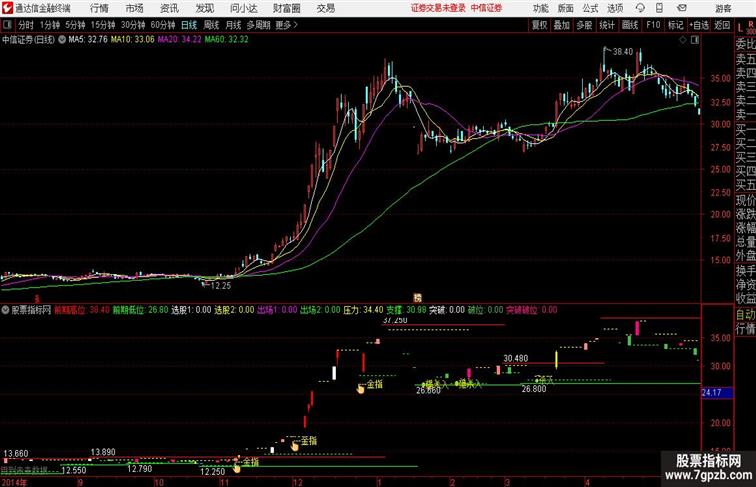This screenshot has height=487, width=756.
Task: Open the 公式 menu
Action: [x=590, y=8]
